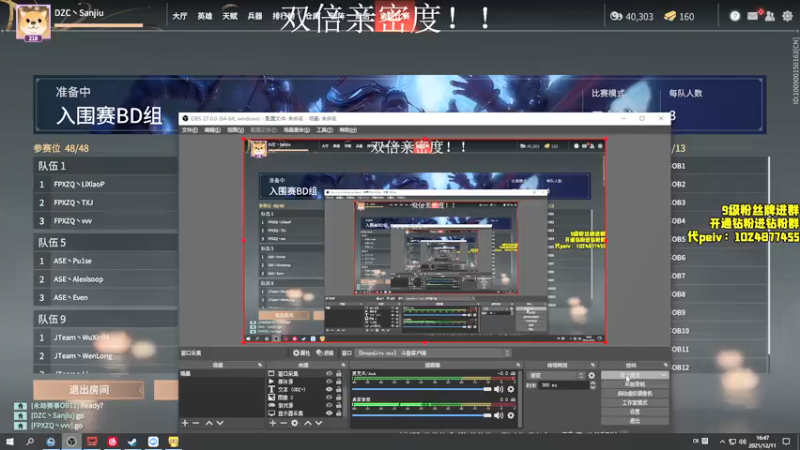Click the DZC Sanjiu player avatar
Image resolution: width=800 pixels, height=450 pixels.
click(x=33, y=22)
